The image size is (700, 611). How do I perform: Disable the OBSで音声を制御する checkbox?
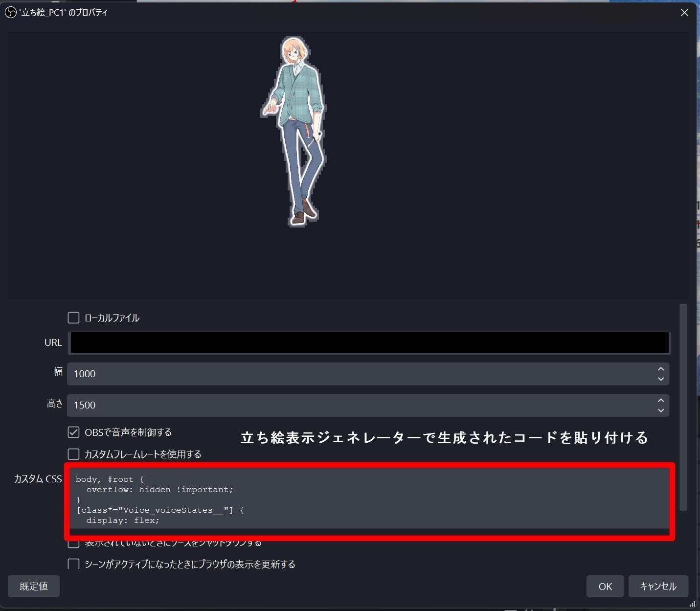[73, 432]
